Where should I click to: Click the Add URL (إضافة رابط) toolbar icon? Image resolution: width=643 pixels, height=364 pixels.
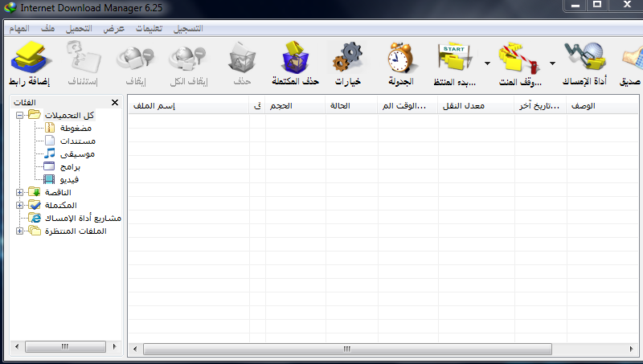coord(31,57)
